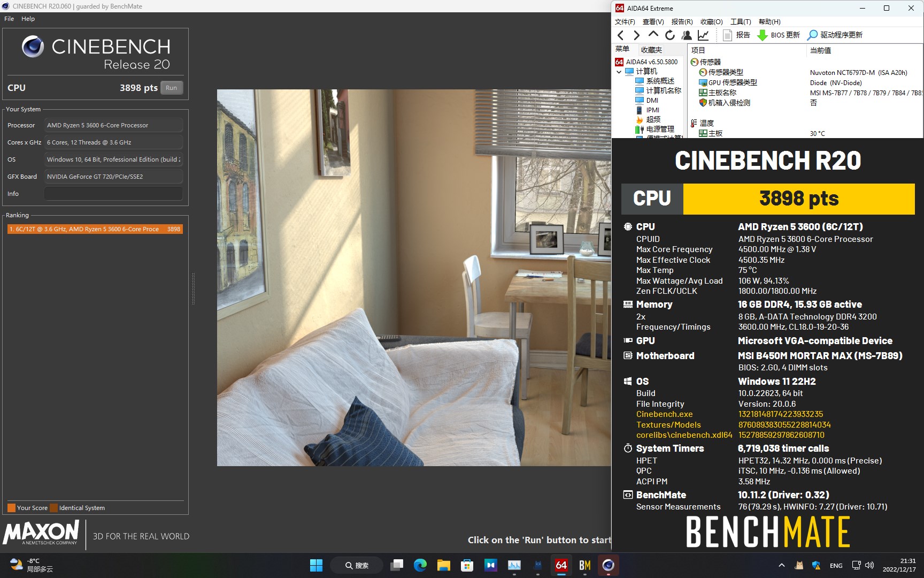Open the AIDA64 帮助(H) menu

769,22
